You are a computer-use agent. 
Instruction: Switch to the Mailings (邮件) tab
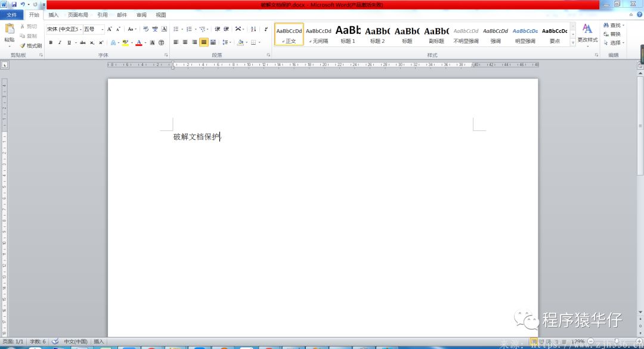tap(122, 15)
